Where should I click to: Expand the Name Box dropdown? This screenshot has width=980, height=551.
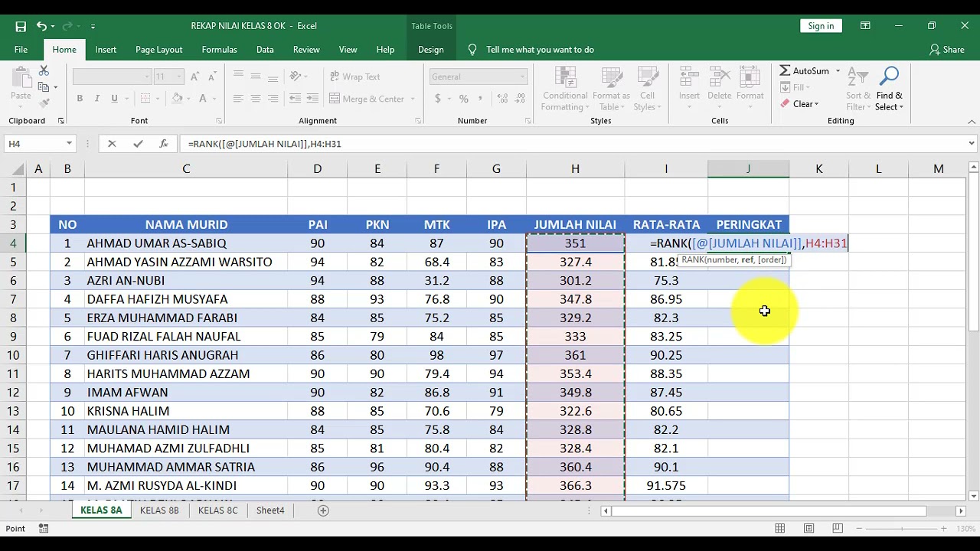(x=69, y=143)
